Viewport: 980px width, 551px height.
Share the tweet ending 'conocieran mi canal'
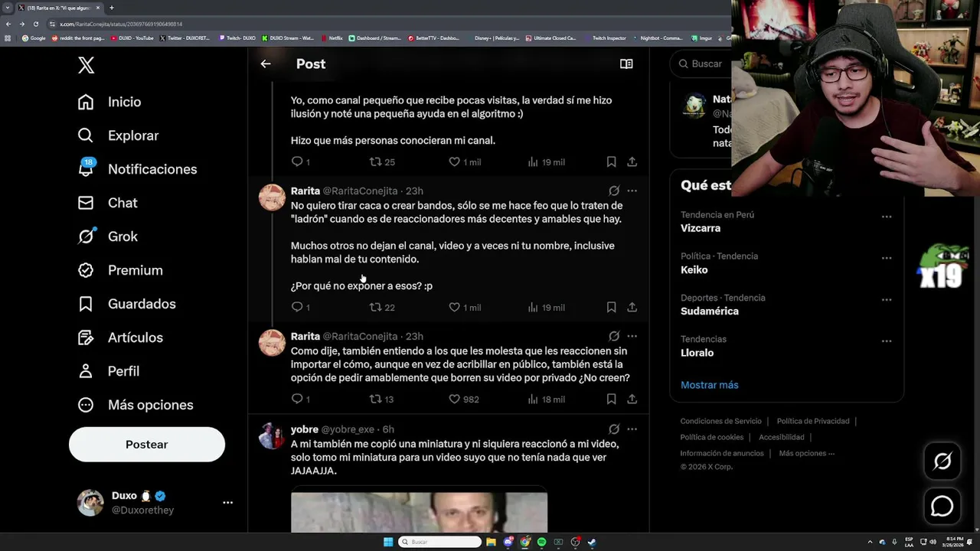point(632,161)
